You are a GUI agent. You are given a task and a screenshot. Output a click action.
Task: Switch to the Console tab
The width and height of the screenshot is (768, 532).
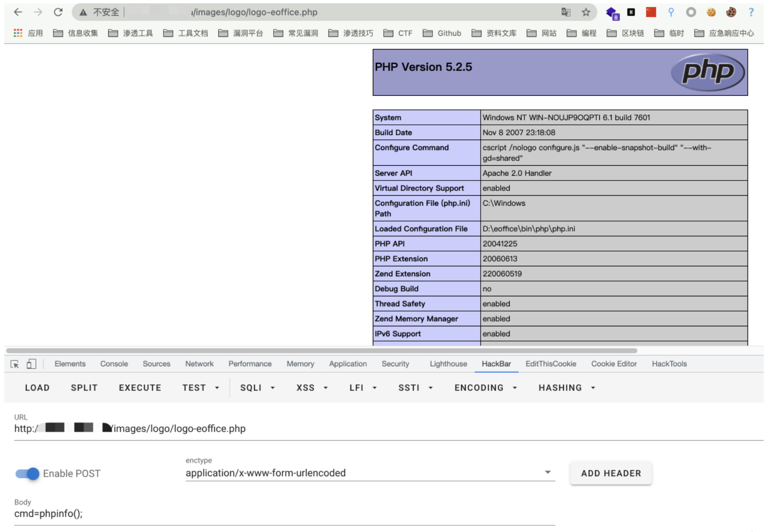114,364
